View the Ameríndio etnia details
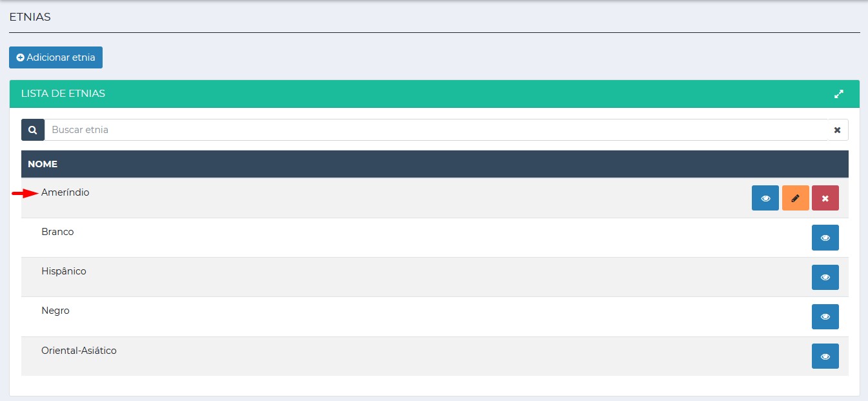The width and height of the screenshot is (868, 401). 765,198
